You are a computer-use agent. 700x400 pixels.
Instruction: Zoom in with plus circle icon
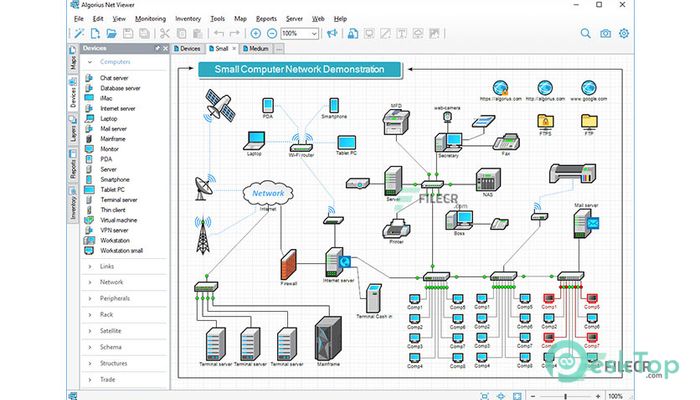point(256,33)
